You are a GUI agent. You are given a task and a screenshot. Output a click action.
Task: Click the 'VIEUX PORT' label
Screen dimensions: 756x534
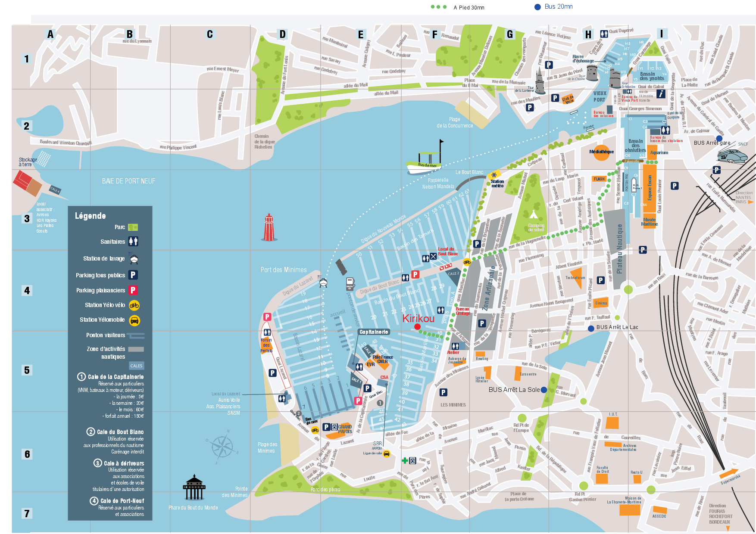600,96
